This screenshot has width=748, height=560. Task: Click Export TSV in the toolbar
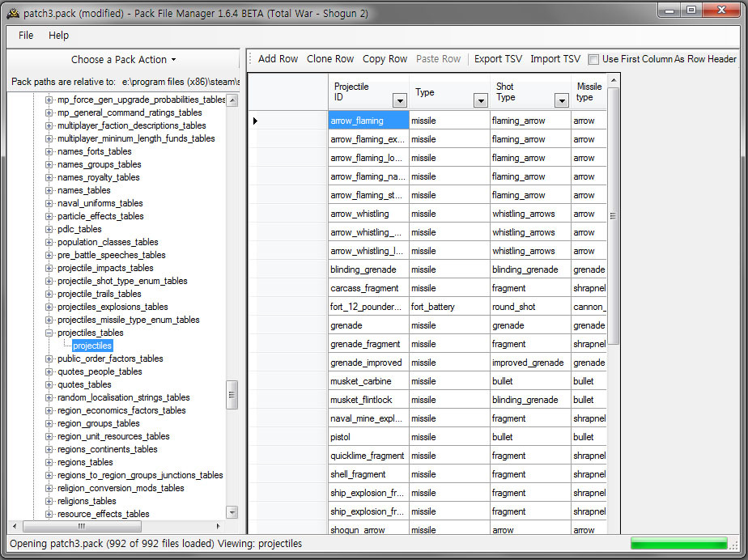point(498,59)
